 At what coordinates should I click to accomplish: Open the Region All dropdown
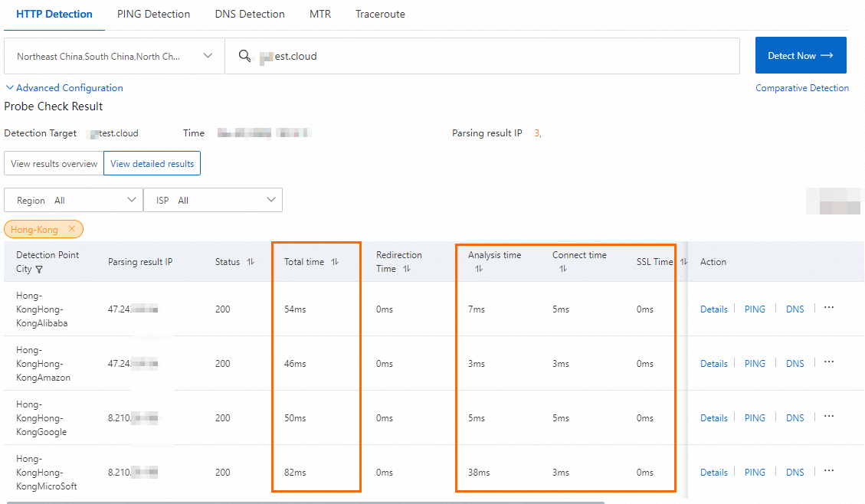click(74, 200)
